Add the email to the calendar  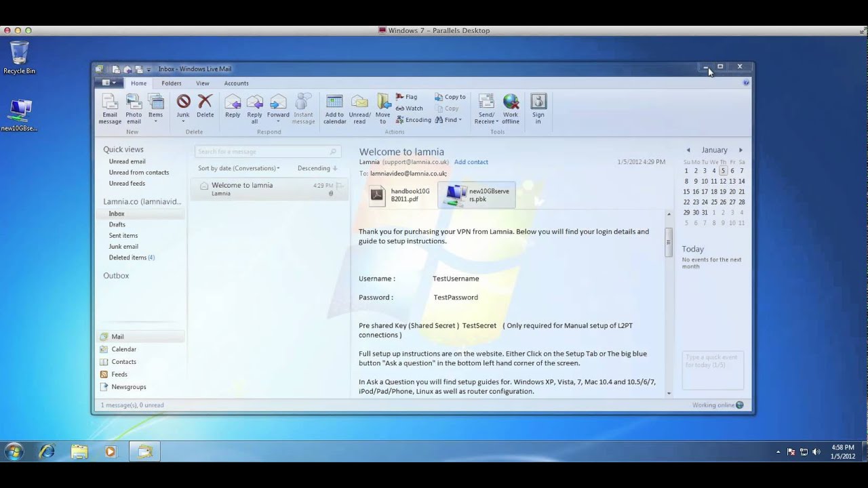click(x=334, y=108)
